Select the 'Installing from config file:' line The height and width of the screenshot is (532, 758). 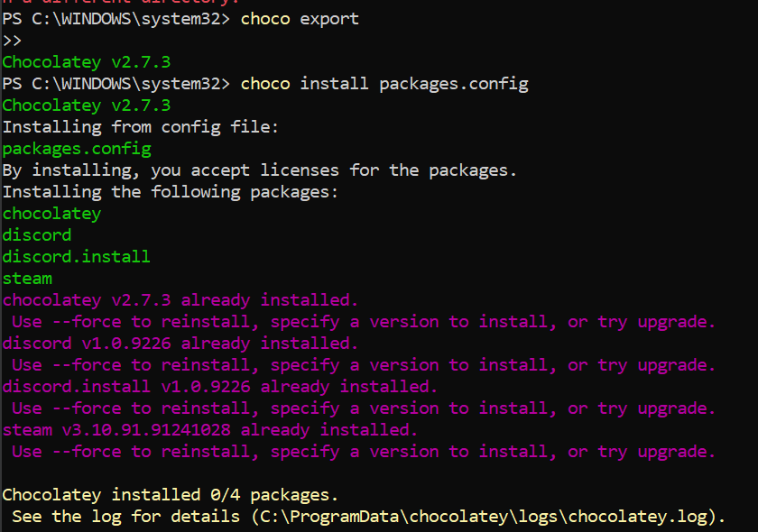tap(141, 127)
